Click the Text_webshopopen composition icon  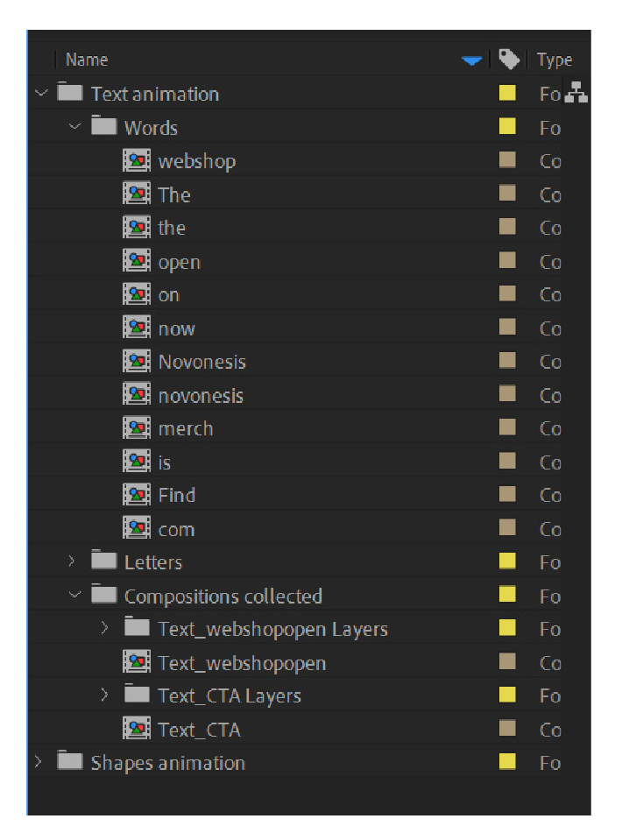click(136, 662)
